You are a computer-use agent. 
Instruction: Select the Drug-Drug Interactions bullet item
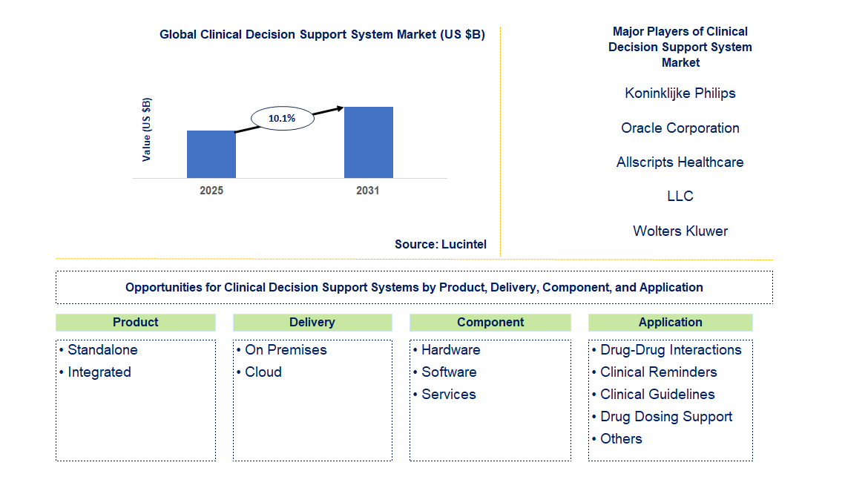point(666,350)
